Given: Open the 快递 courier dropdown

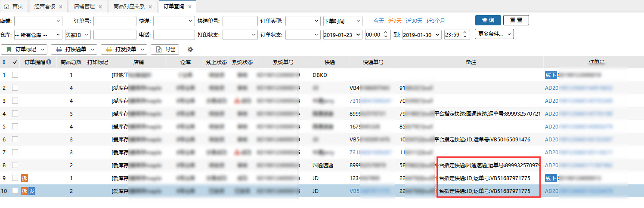Looking at the screenshot, I should pos(174,21).
